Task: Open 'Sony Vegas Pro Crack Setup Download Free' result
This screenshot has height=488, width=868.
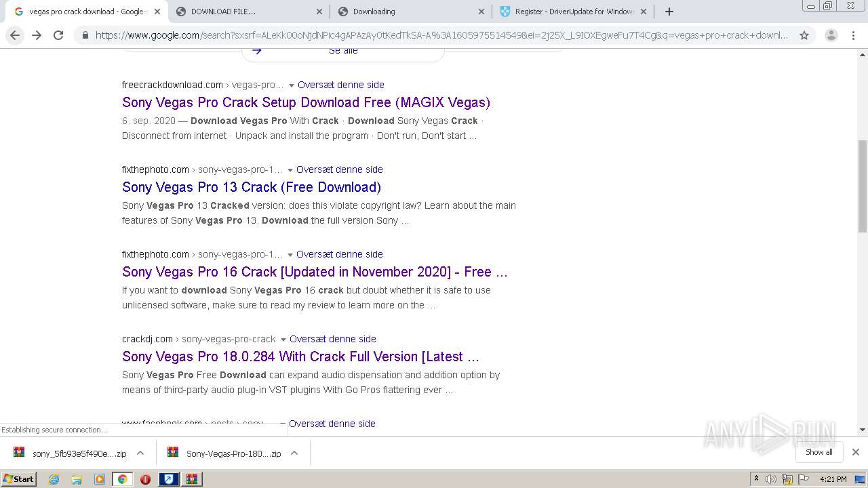Action: pos(306,102)
